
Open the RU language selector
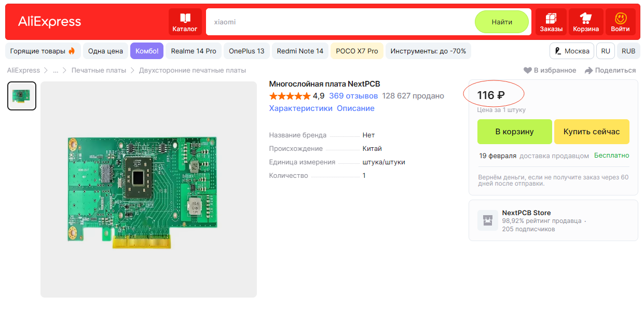pyautogui.click(x=605, y=51)
